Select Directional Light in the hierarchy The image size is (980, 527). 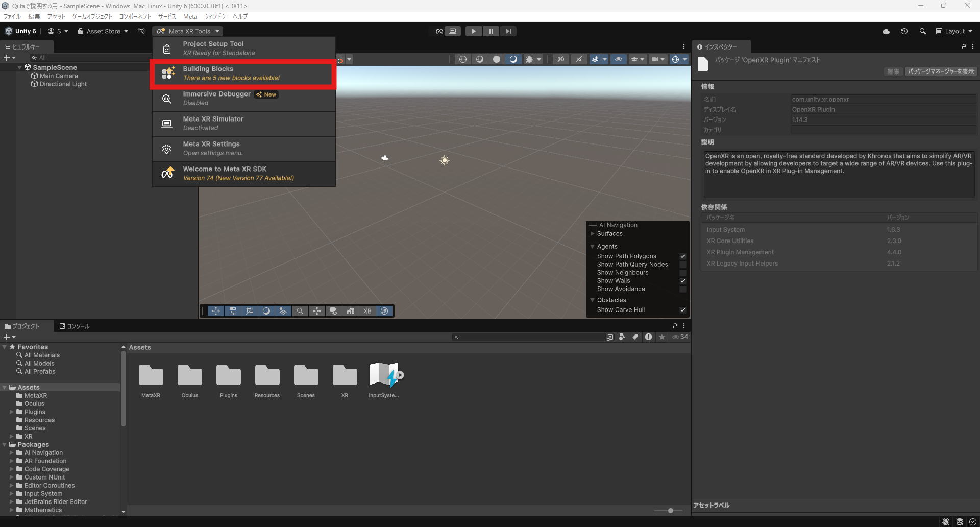coord(63,84)
